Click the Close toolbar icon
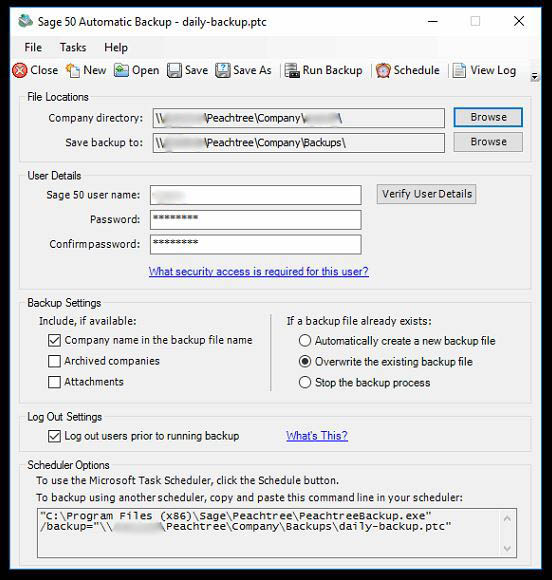The width and height of the screenshot is (552, 580). pyautogui.click(x=35, y=70)
